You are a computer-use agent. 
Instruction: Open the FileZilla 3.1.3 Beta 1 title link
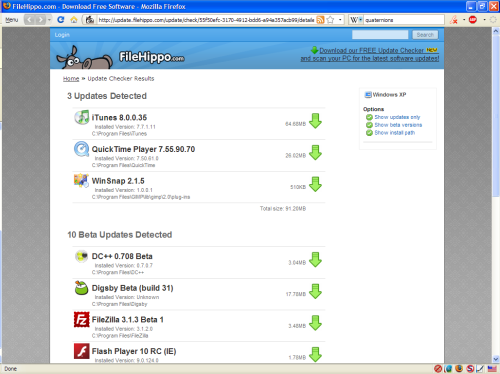[x=128, y=319]
